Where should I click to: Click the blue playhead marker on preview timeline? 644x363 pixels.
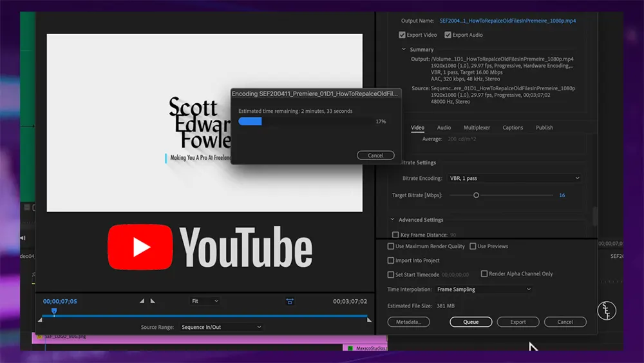(54, 311)
